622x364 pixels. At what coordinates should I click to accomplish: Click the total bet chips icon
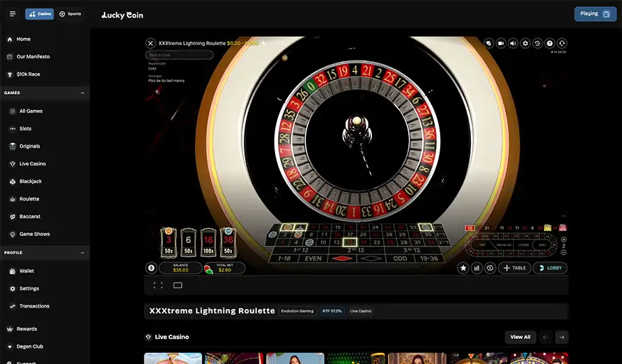[208, 269]
